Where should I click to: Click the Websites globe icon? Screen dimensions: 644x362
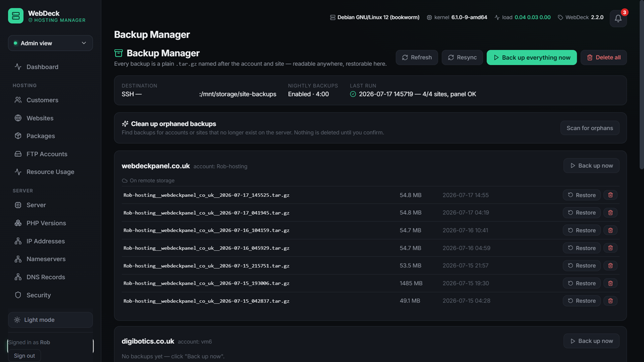[x=18, y=118]
